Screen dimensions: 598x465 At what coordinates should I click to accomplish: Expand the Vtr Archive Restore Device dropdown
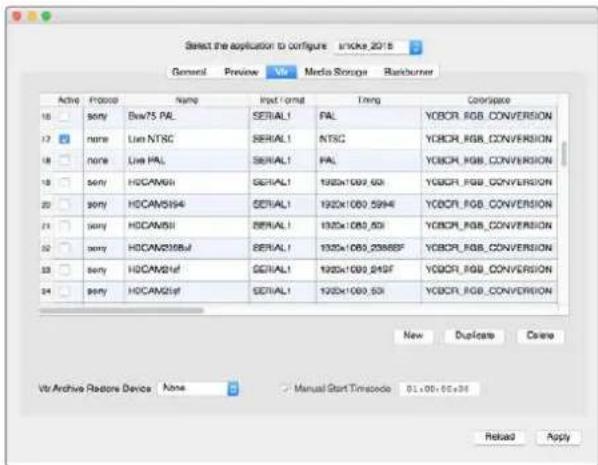pos(233,389)
